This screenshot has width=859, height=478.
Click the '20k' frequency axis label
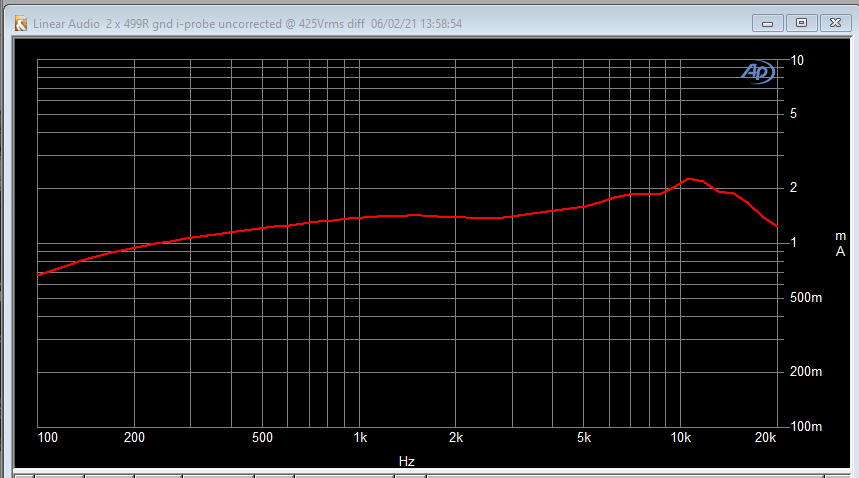[x=765, y=437]
